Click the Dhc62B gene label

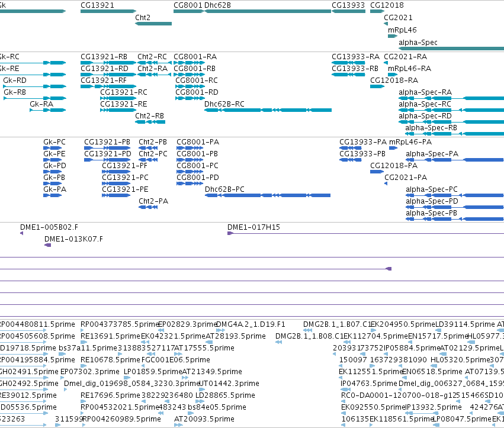pos(217,5)
